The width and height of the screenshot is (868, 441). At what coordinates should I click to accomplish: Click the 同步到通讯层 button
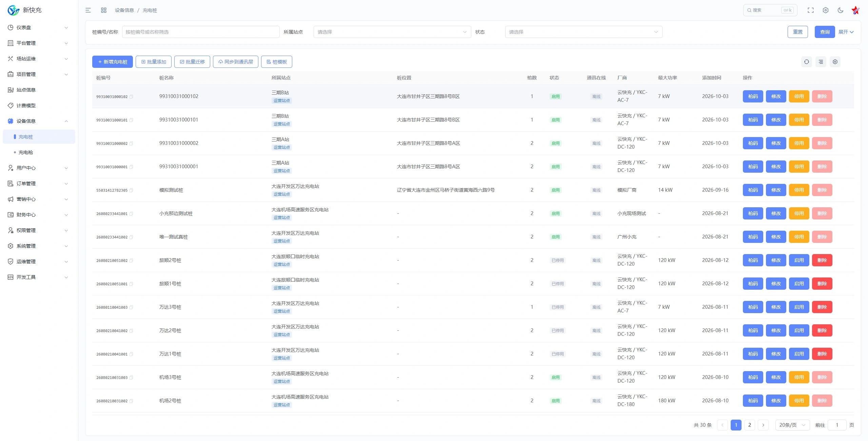coord(236,62)
